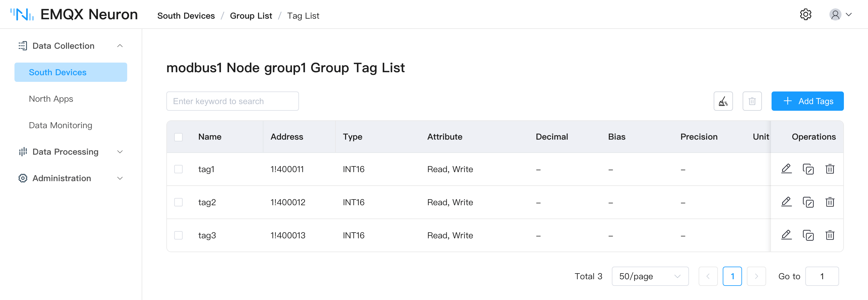Viewport: 868px width, 300px height.
Task: Go to Group List breadcrumb
Action: click(x=251, y=16)
